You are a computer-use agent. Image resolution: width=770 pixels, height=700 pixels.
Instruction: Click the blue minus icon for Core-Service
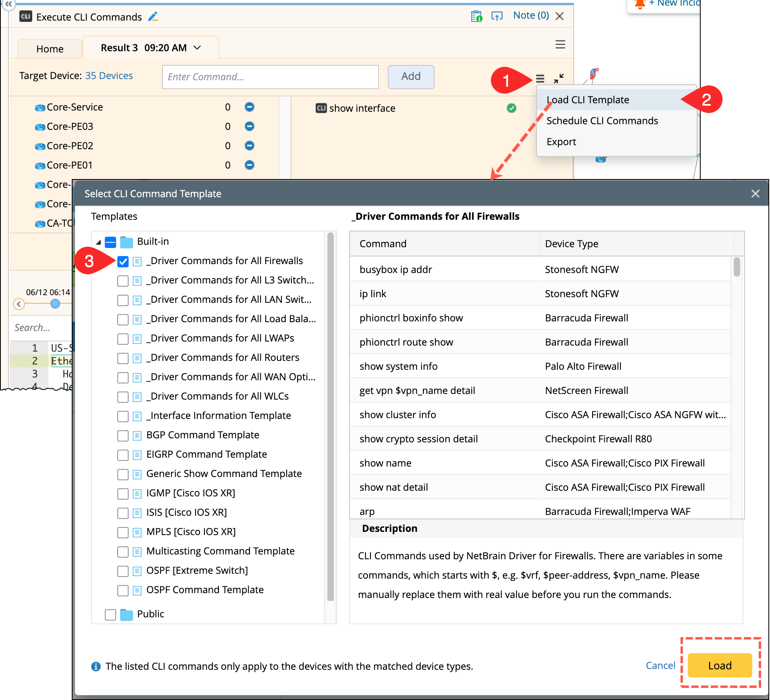coord(250,107)
